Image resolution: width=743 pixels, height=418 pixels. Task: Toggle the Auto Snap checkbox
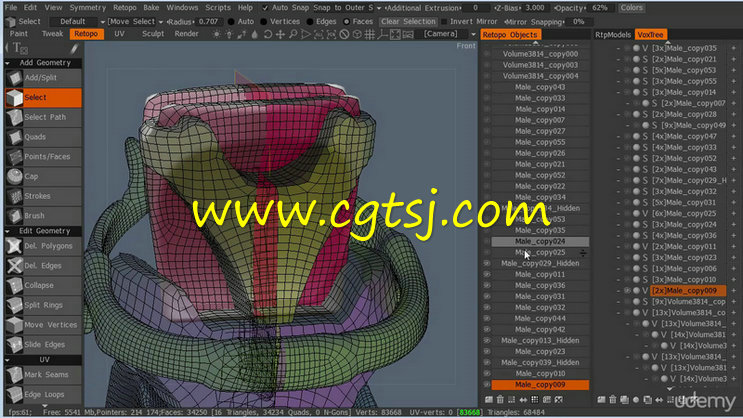pos(265,8)
